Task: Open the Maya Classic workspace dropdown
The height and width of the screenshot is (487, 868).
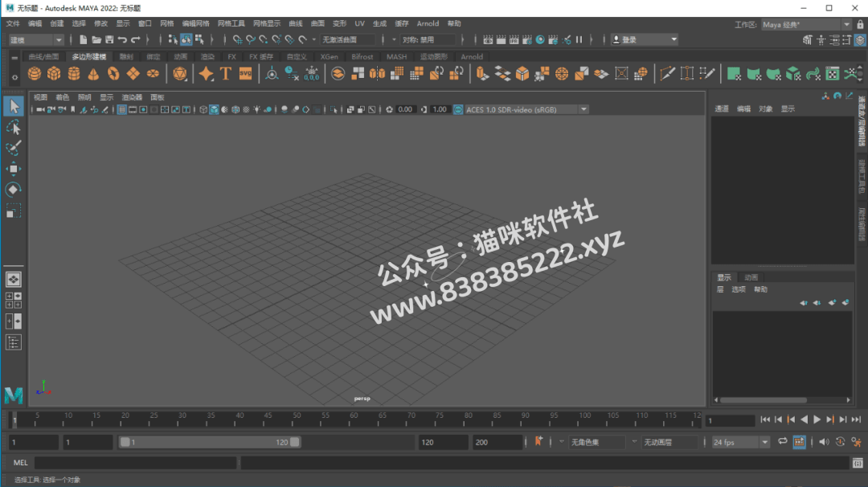Action: (x=806, y=24)
